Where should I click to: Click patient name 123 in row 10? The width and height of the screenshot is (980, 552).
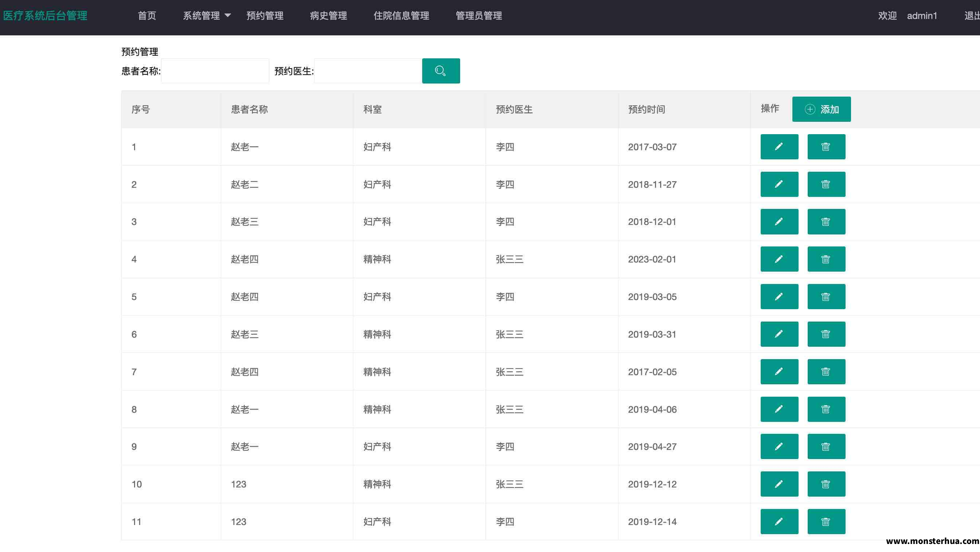(239, 484)
